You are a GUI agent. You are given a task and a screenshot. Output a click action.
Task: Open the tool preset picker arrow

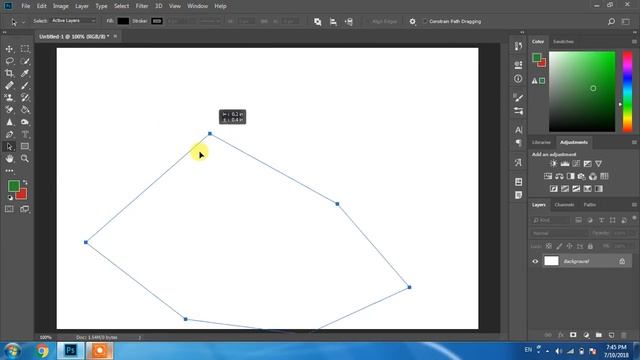click(x=23, y=22)
